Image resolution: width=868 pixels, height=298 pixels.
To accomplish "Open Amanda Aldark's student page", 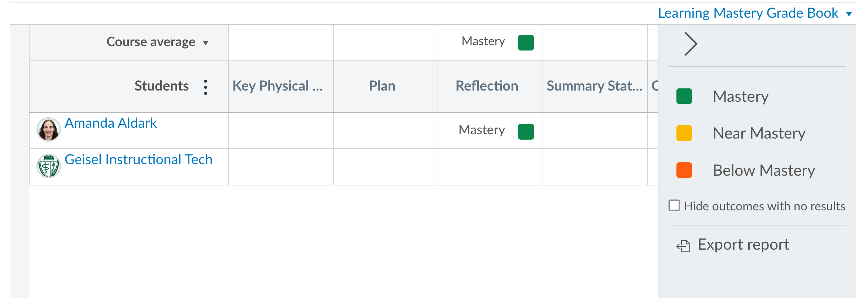I will pyautogui.click(x=111, y=123).
